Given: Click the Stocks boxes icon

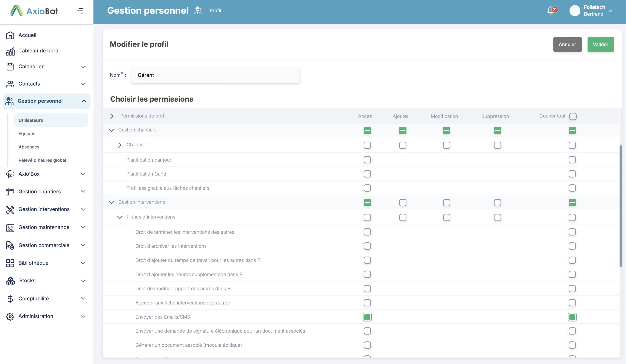Looking at the screenshot, I should click(11, 281).
